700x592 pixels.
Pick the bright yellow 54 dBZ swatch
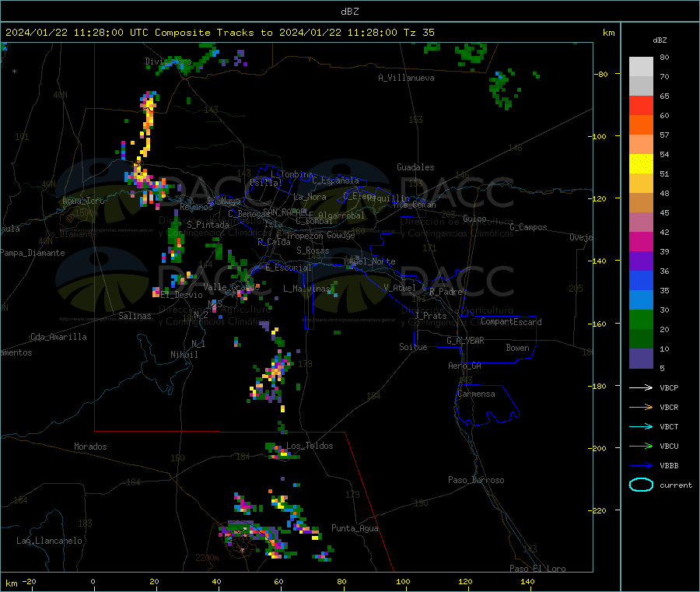641,164
